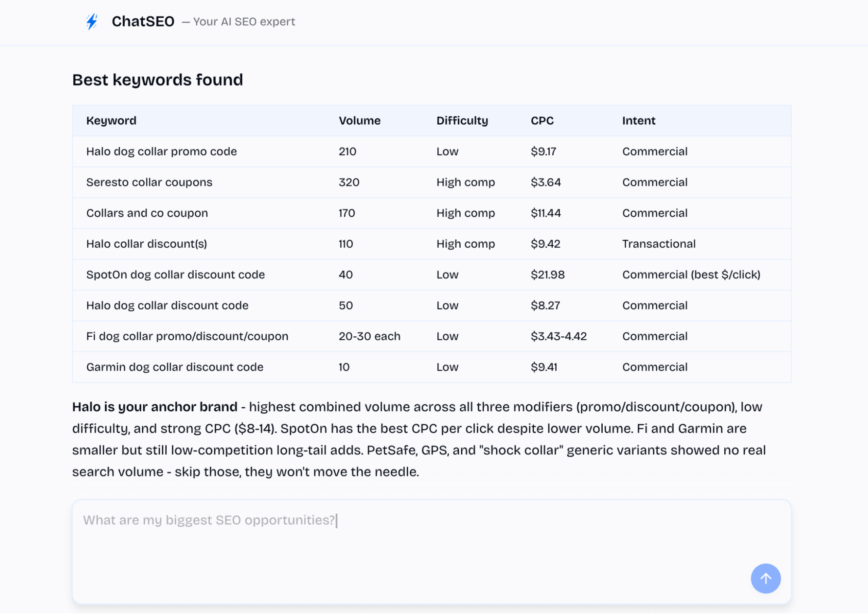The height and width of the screenshot is (614, 868).
Task: Click 'Halo is your anchor brand' bold text
Action: [x=155, y=407]
